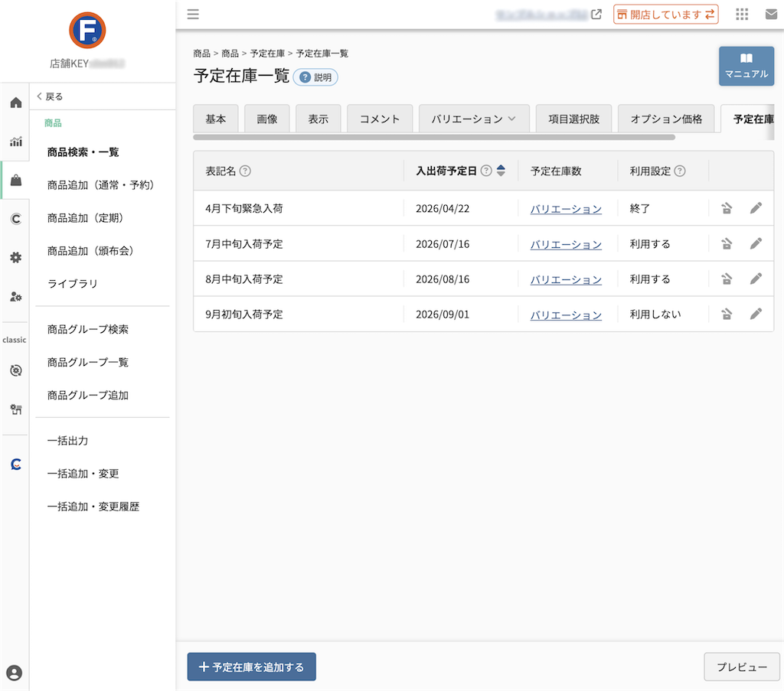Click stock icon for 7月中旬入荷予定 row
This screenshot has width=784, height=691.
(727, 244)
